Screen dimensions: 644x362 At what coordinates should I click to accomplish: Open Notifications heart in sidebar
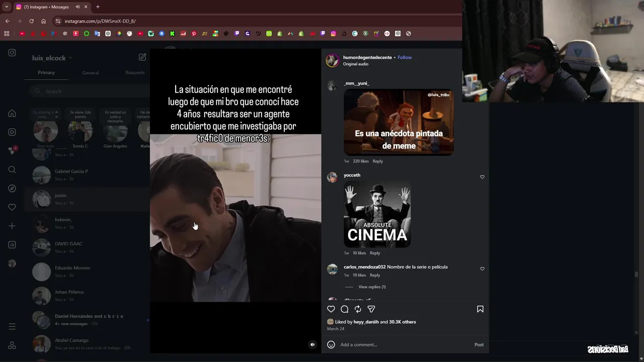tap(12, 207)
